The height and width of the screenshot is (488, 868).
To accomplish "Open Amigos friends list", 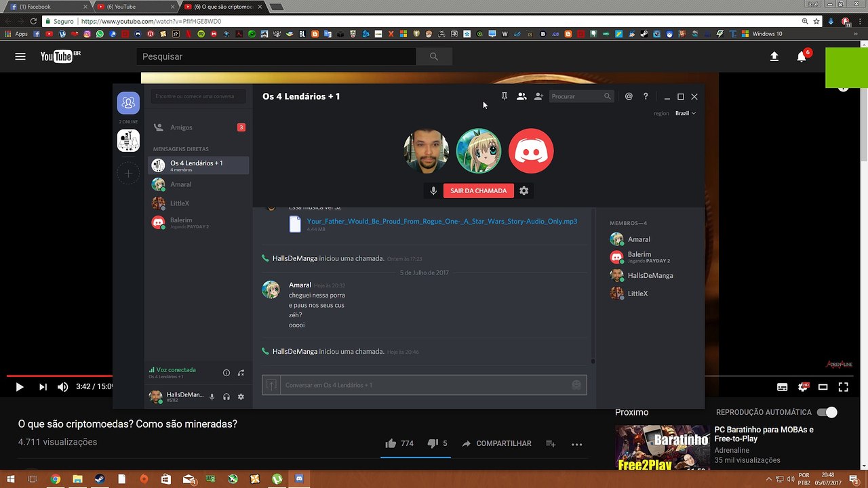I will click(199, 127).
